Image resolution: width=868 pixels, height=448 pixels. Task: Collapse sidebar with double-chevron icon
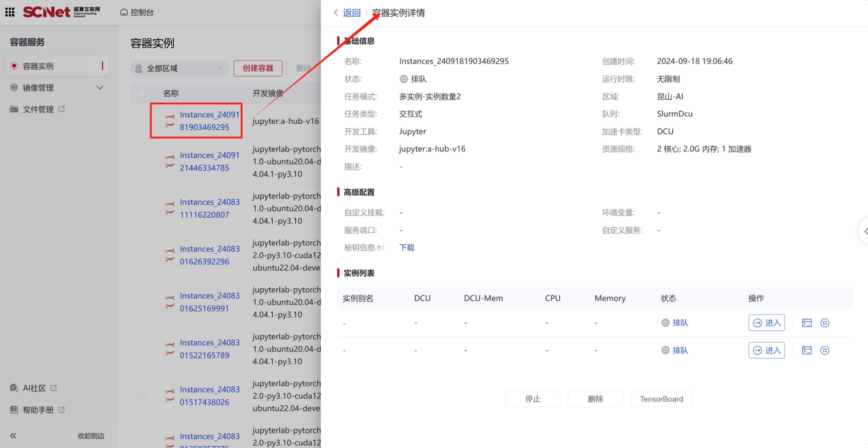(13, 436)
